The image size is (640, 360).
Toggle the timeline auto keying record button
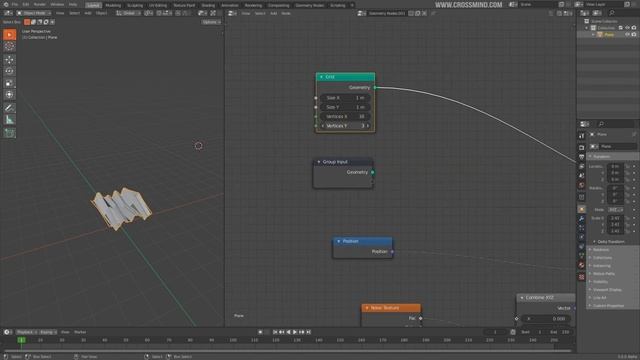tap(260, 332)
